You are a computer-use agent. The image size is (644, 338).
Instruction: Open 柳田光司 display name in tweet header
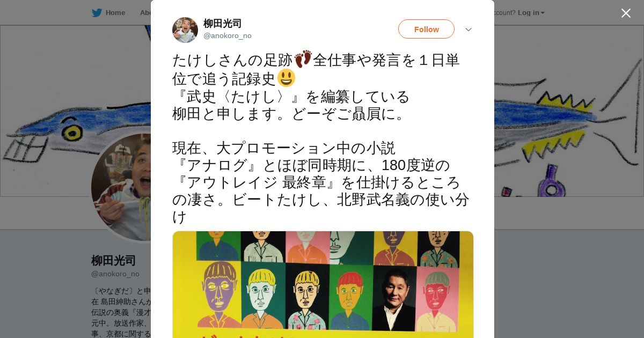click(222, 24)
